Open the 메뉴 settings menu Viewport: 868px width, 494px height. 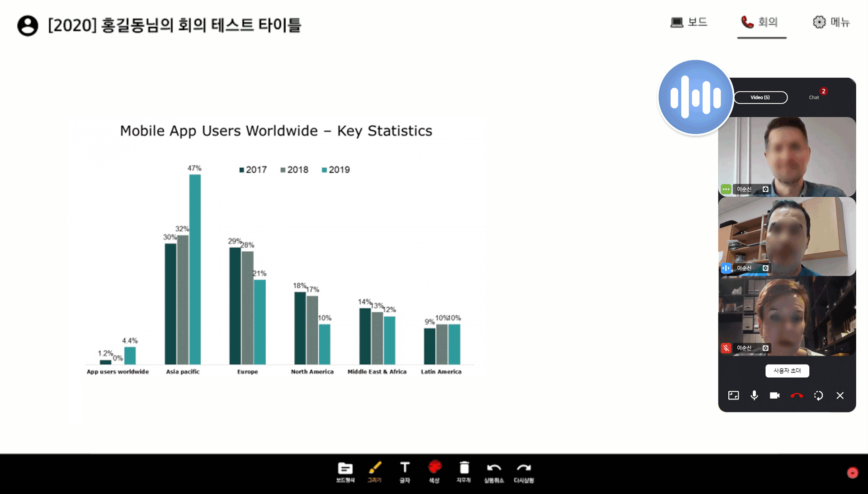(x=831, y=22)
